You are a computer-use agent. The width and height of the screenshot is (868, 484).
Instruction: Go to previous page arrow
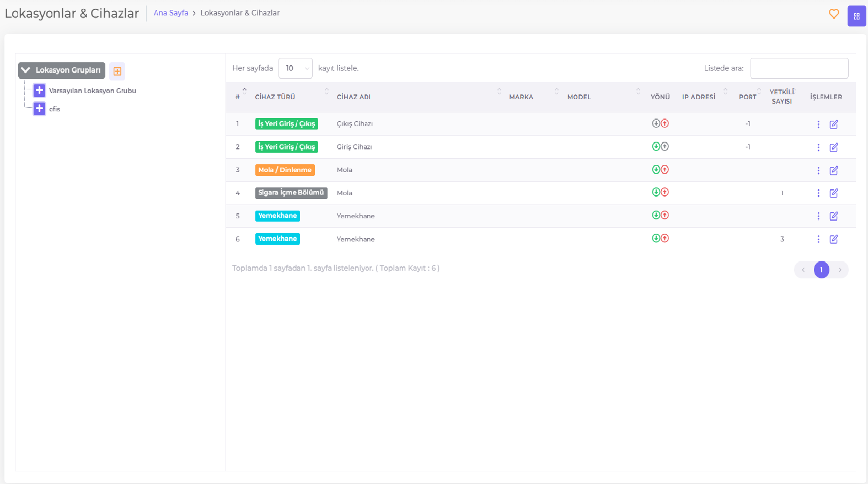[x=803, y=270]
